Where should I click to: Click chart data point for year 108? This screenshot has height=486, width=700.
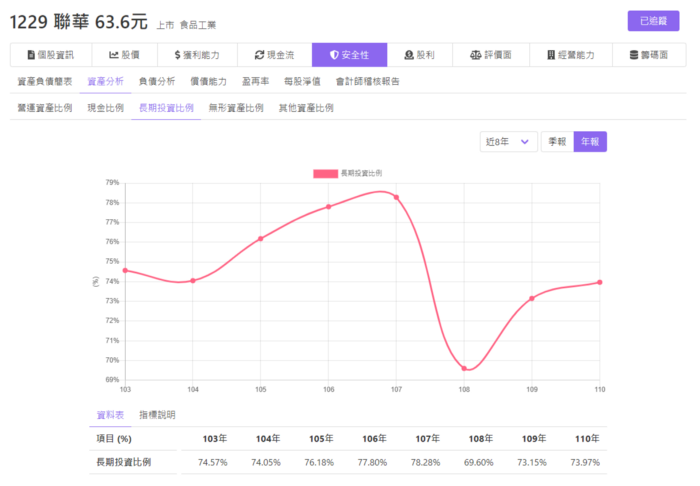464,369
